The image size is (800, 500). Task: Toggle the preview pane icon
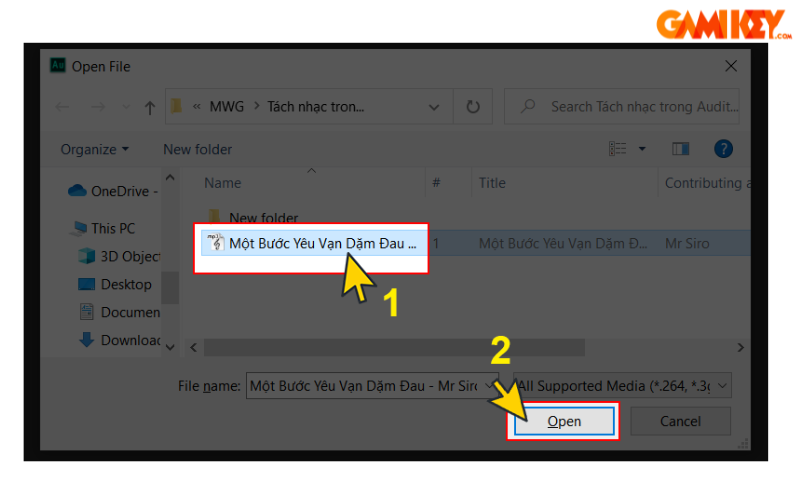coord(681,149)
